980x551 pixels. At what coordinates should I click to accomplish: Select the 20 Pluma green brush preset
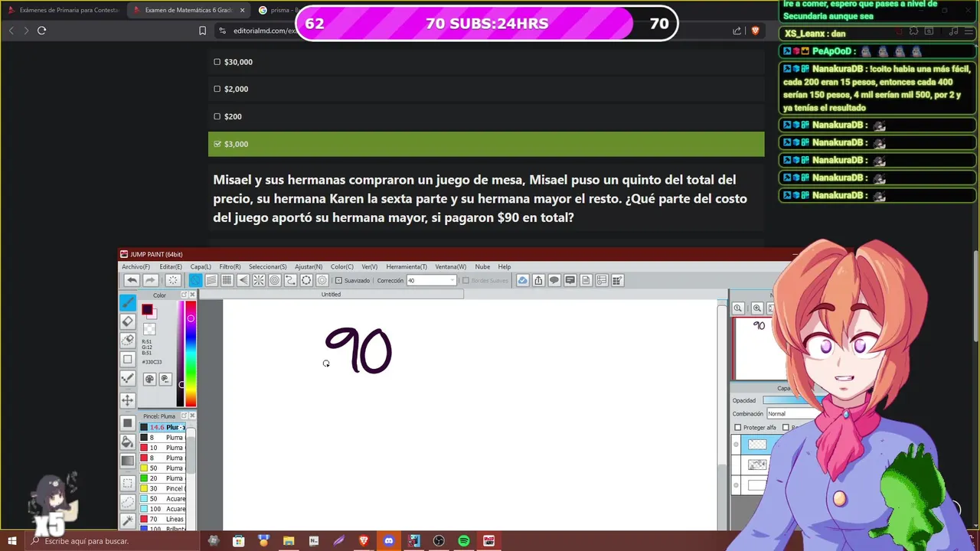[x=163, y=478]
